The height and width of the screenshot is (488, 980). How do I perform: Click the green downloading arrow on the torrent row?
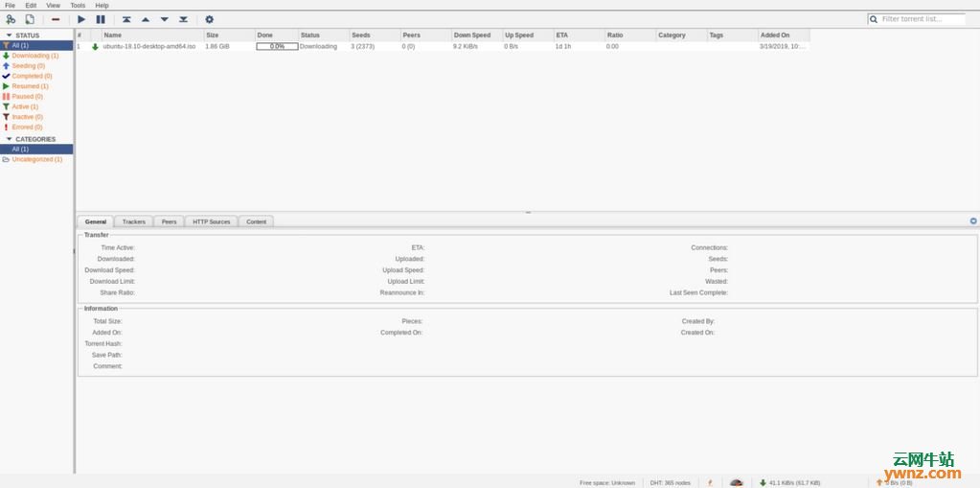95,46
